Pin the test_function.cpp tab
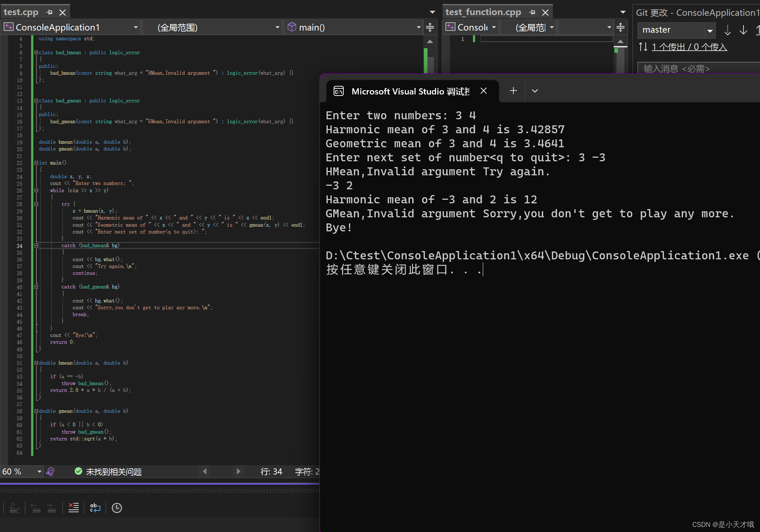 pos(532,12)
